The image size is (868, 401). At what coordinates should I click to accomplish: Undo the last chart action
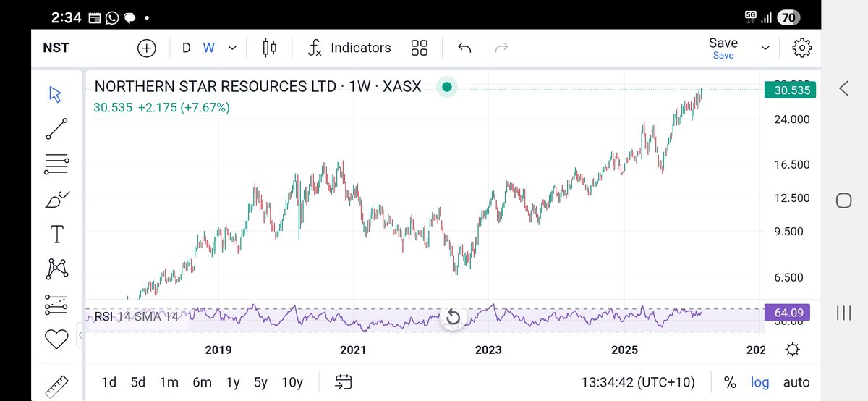(464, 48)
